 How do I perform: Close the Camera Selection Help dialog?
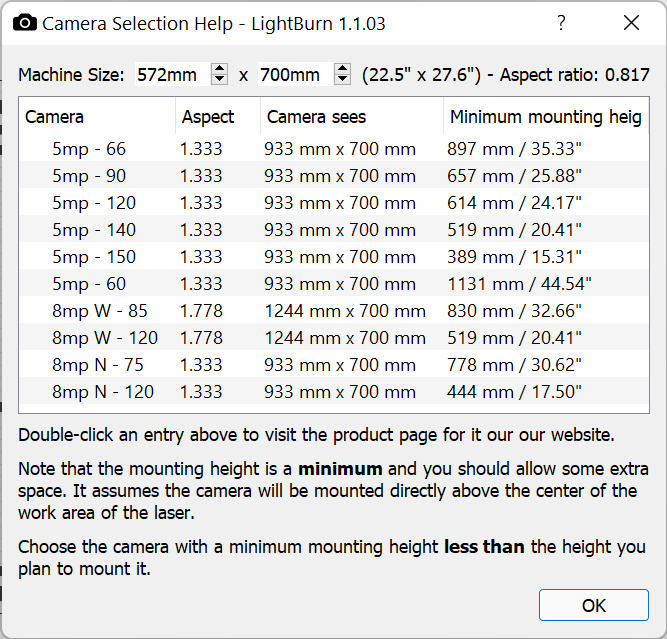(631, 23)
